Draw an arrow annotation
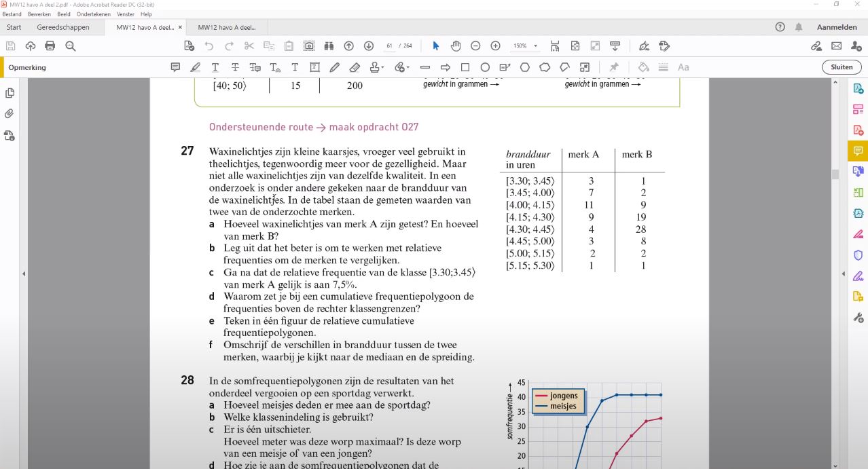This screenshot has height=469, width=868. coord(446,67)
